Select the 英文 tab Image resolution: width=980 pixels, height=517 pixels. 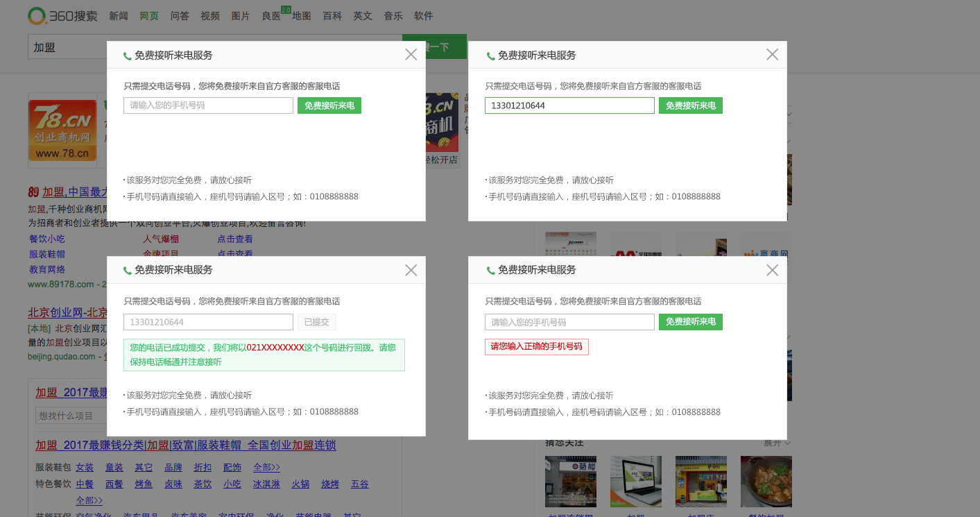[x=363, y=16]
